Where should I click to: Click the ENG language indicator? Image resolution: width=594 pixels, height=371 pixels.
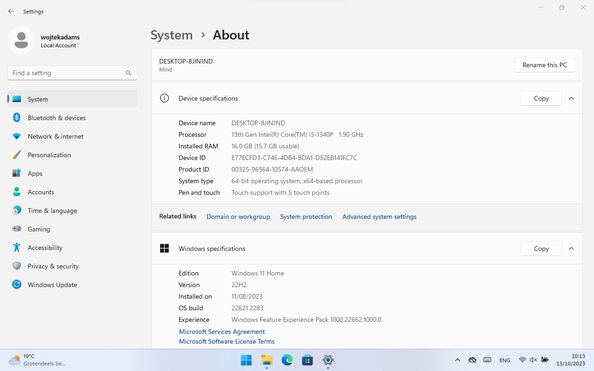pyautogui.click(x=505, y=360)
